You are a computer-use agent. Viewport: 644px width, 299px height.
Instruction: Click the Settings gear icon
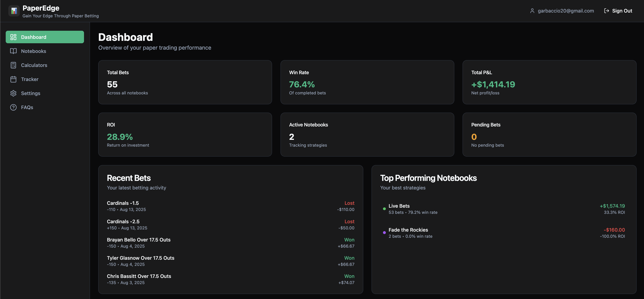[x=13, y=93]
